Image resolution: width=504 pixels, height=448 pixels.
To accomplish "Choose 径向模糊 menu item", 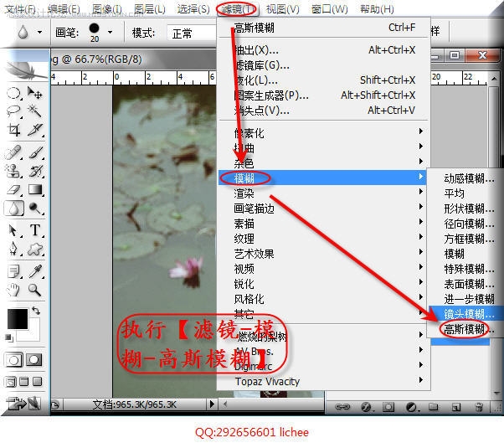I will click(465, 224).
